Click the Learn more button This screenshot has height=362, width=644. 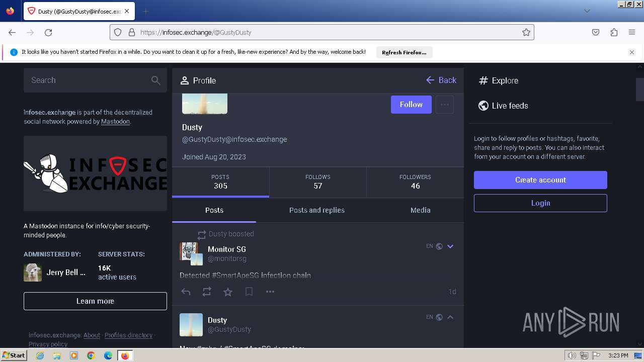click(95, 301)
